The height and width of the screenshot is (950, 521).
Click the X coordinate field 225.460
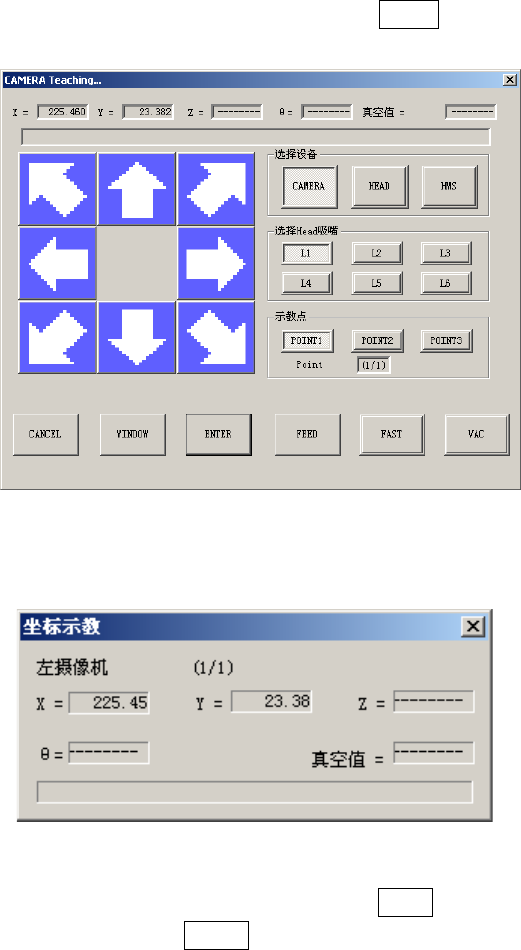click(63, 112)
